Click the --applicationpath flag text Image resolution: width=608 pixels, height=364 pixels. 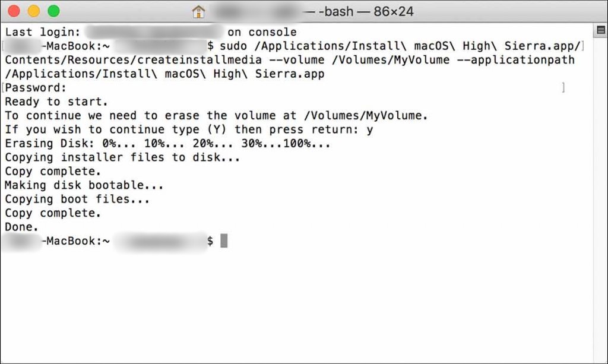click(x=517, y=59)
